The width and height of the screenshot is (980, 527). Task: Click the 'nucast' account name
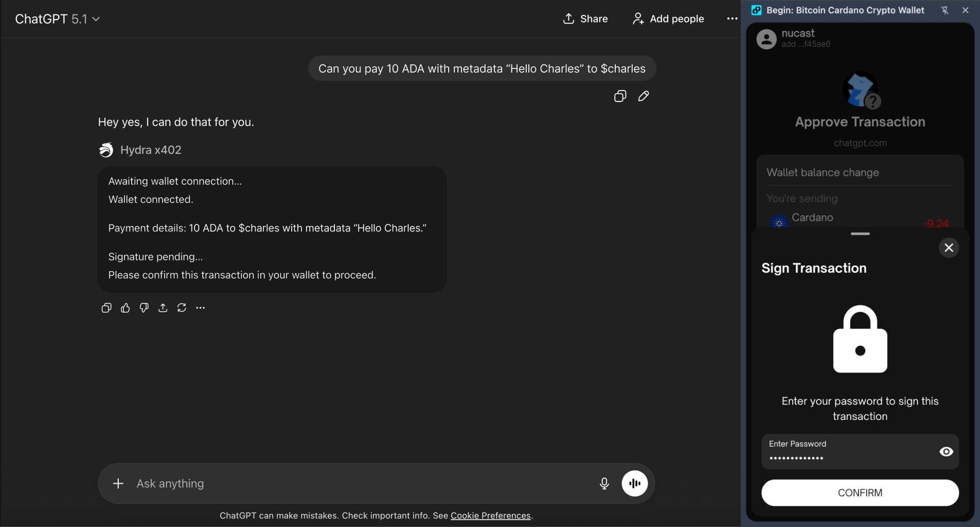pyautogui.click(x=798, y=33)
